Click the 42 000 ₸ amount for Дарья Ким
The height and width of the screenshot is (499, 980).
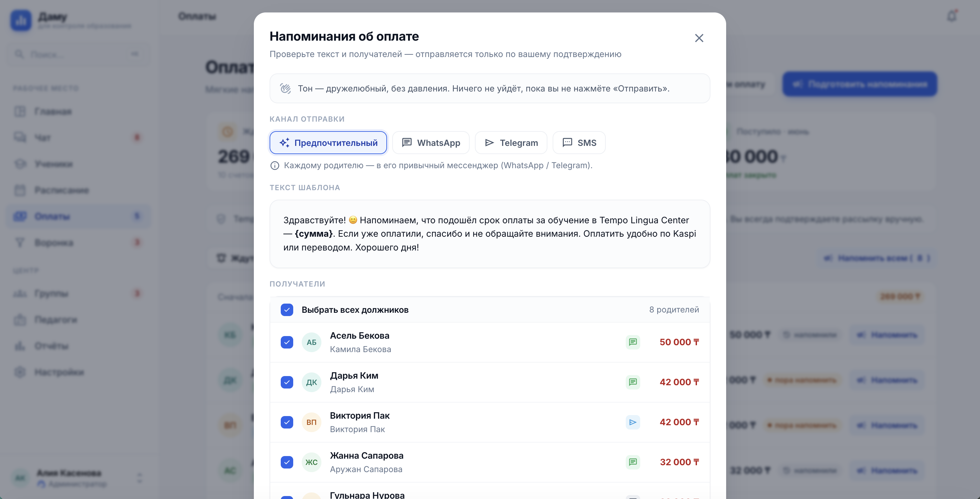click(679, 382)
